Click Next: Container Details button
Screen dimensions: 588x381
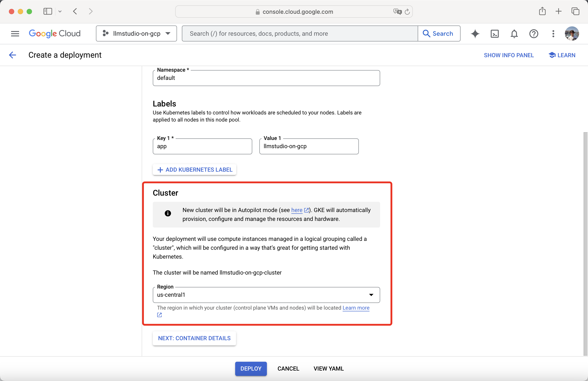pyautogui.click(x=194, y=338)
